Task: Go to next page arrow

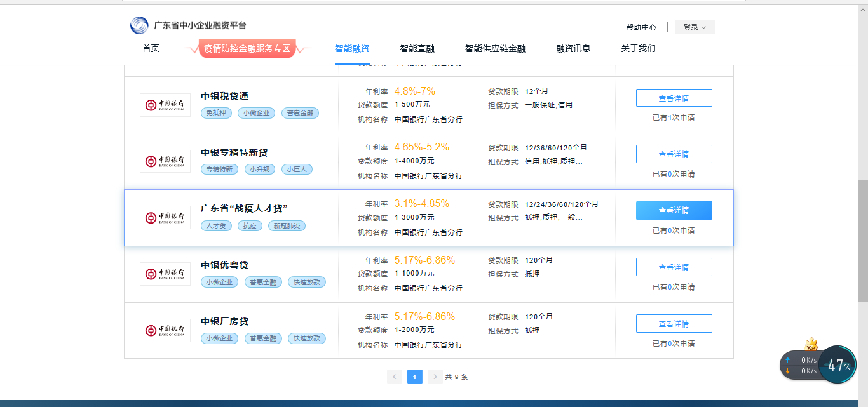Action: pos(435,377)
